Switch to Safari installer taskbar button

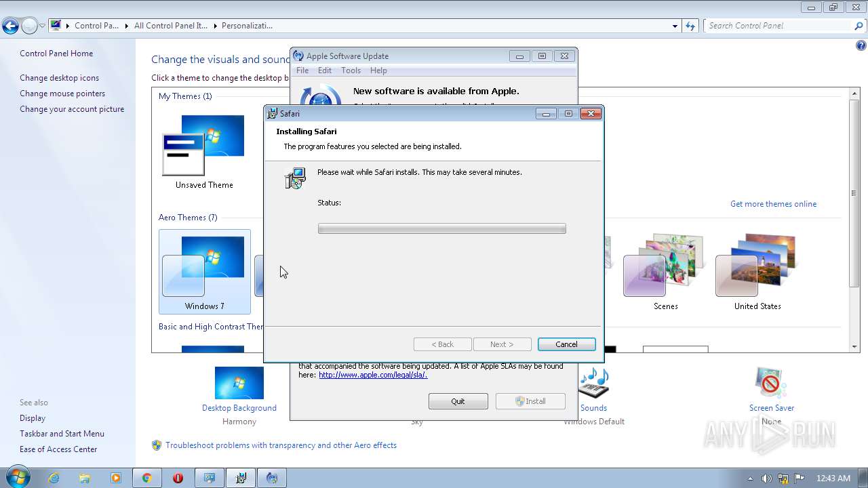pos(241,478)
